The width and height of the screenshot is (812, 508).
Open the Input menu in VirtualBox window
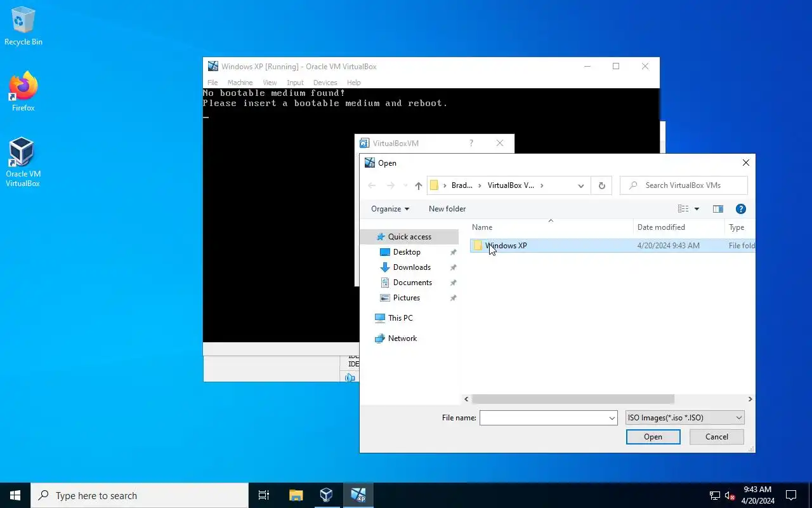(x=295, y=83)
